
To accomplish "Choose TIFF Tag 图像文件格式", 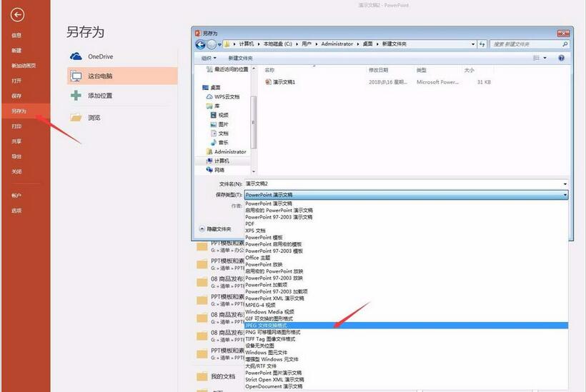I will 270,339.
